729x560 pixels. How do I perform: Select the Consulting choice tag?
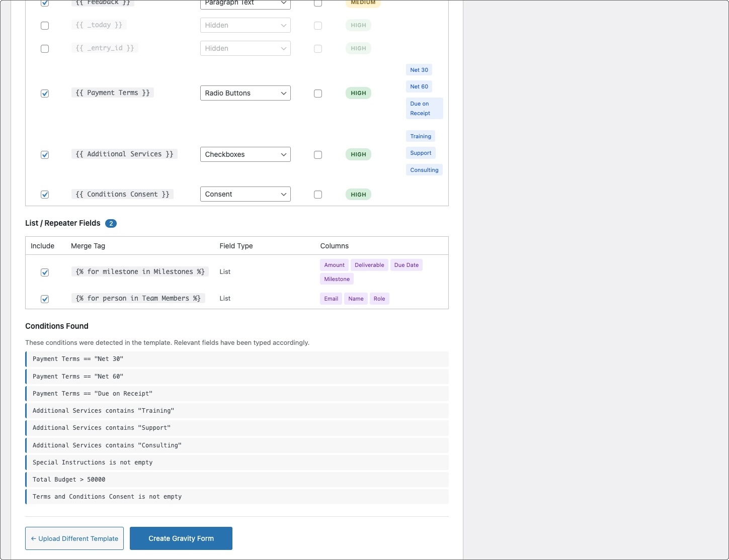point(424,170)
